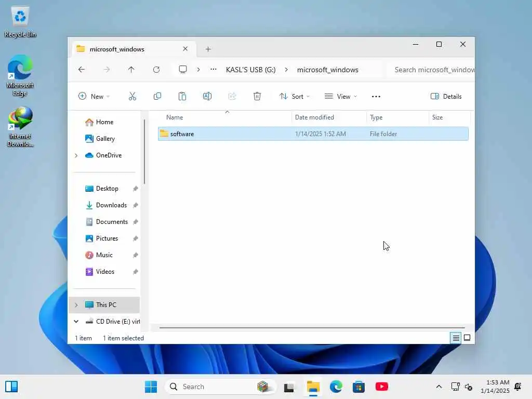This screenshot has width=532, height=399.
Task: Open Home in navigation pane
Action: tap(104, 122)
